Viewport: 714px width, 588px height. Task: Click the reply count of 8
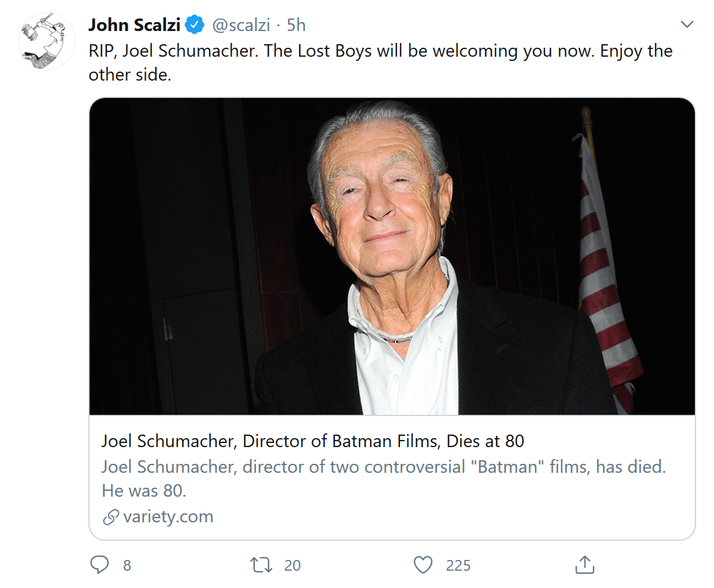click(127, 565)
